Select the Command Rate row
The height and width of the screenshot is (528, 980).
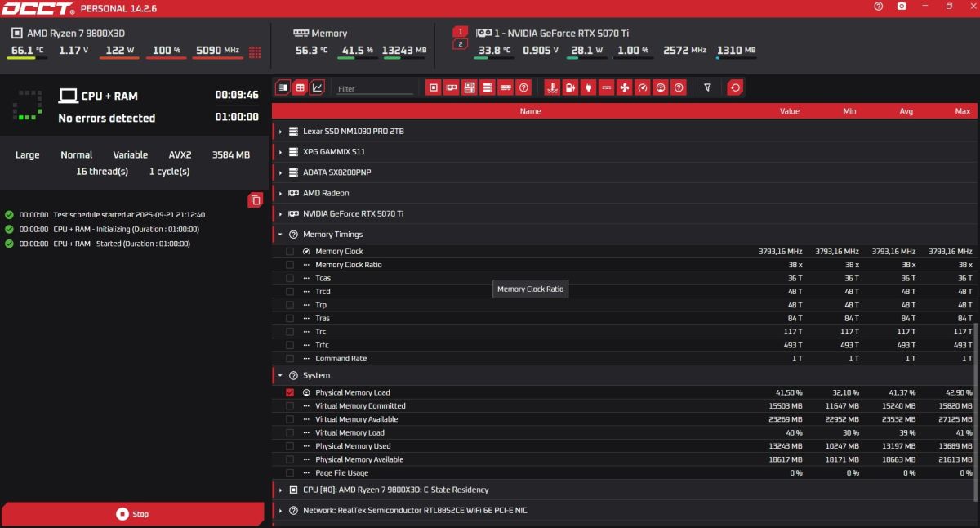(x=625, y=359)
